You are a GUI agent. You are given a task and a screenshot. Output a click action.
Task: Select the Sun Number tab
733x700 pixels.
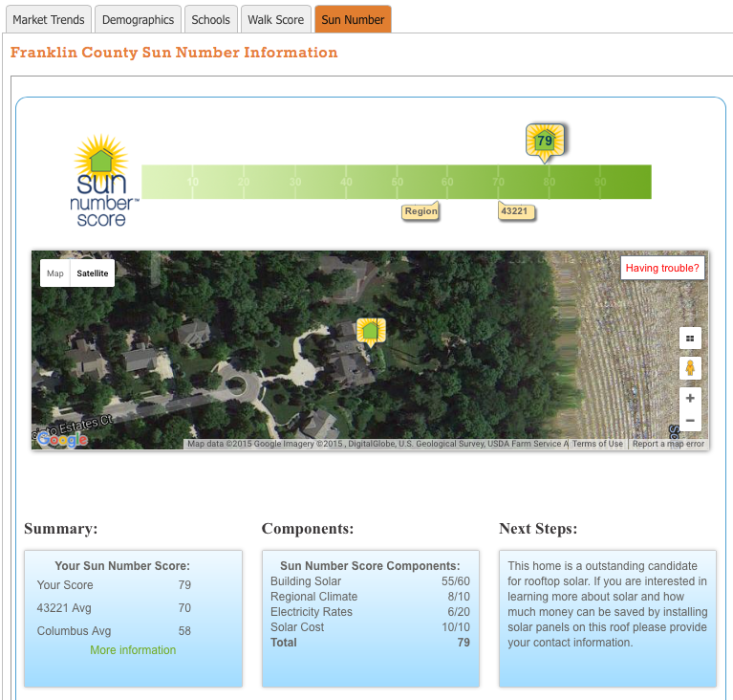[x=353, y=20]
